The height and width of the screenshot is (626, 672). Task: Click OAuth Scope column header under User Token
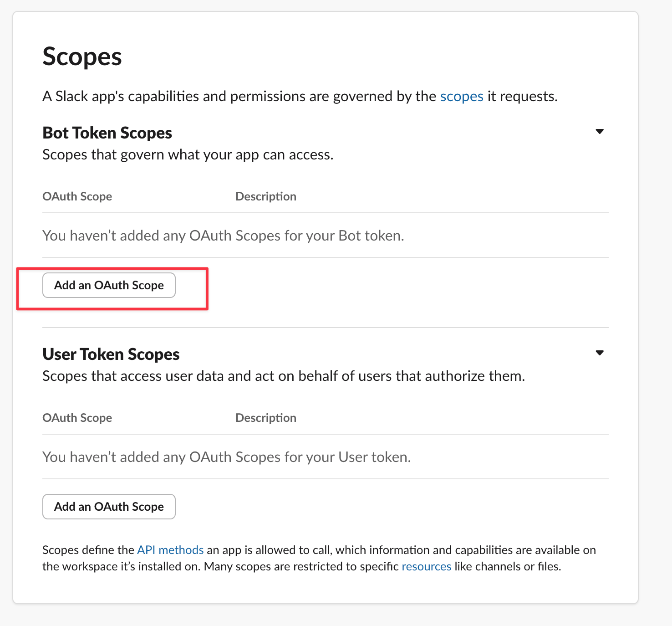[77, 418]
